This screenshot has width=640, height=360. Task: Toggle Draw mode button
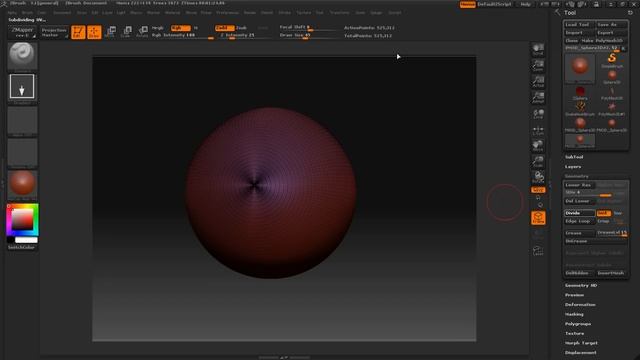94,32
